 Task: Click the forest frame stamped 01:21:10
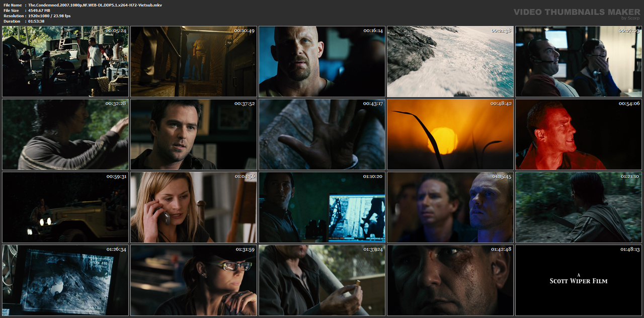coord(579,207)
